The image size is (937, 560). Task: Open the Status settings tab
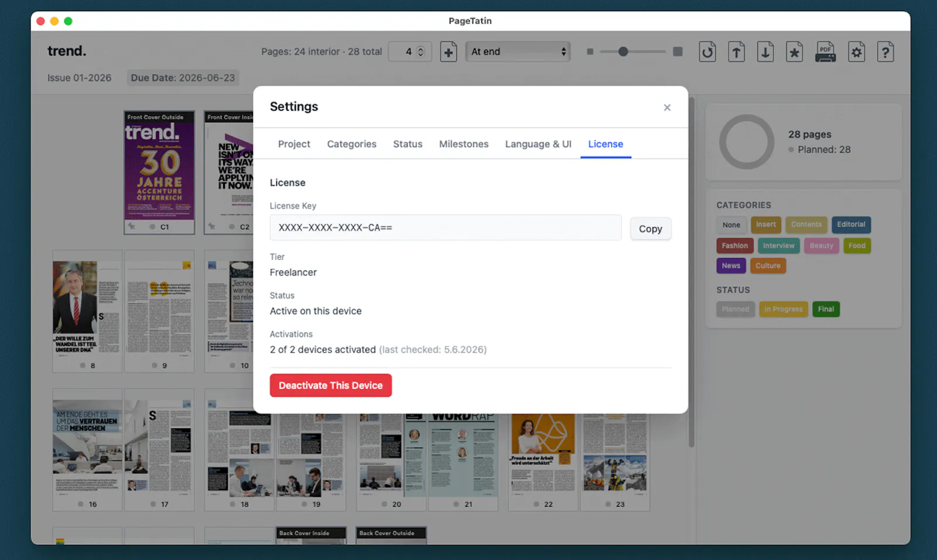(408, 144)
